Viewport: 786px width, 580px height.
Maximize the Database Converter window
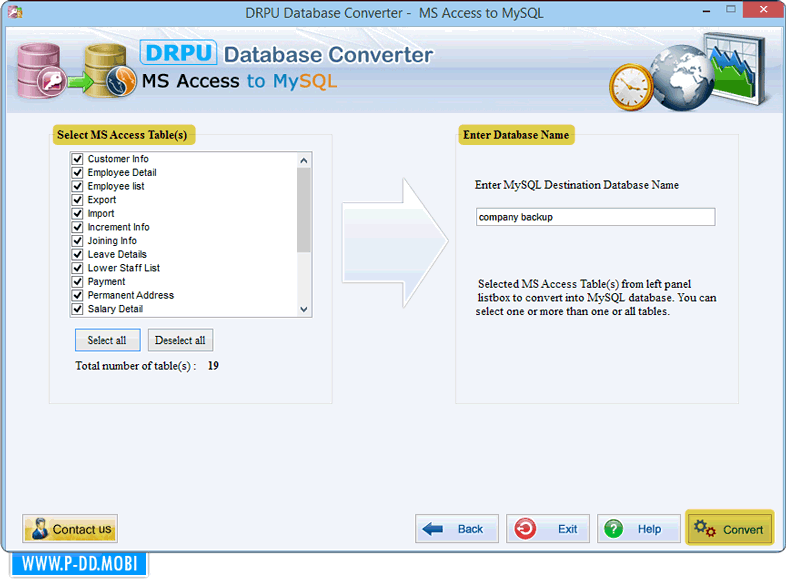(731, 10)
